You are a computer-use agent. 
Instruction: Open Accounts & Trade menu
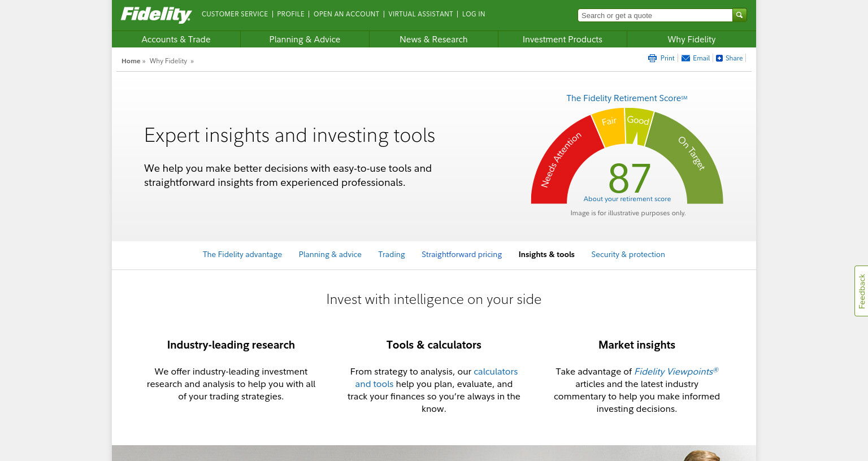176,40
